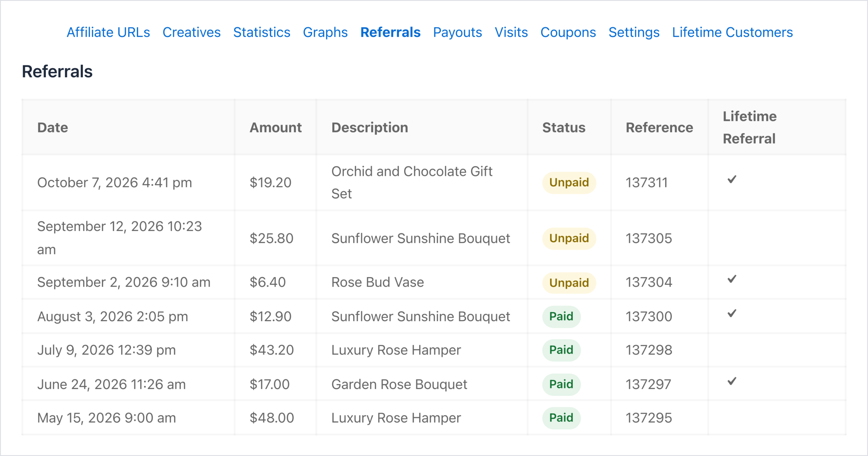Click reference number 137297
The height and width of the screenshot is (456, 868).
click(648, 385)
